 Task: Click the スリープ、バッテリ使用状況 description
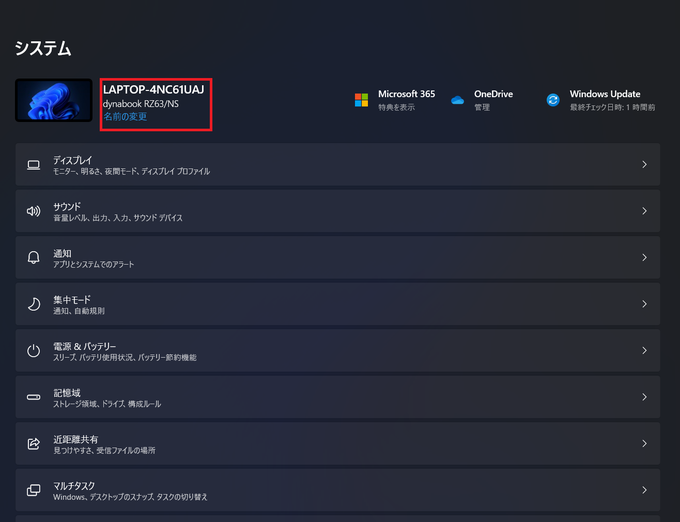(x=124, y=358)
